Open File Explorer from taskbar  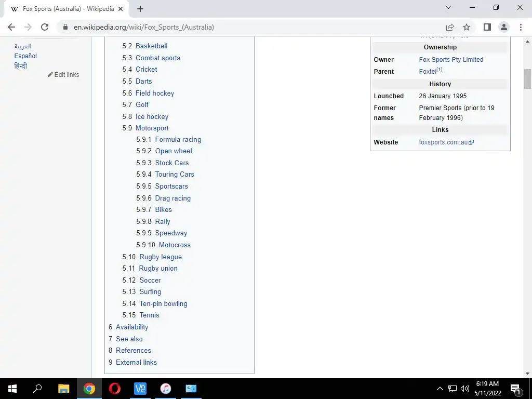click(x=63, y=389)
